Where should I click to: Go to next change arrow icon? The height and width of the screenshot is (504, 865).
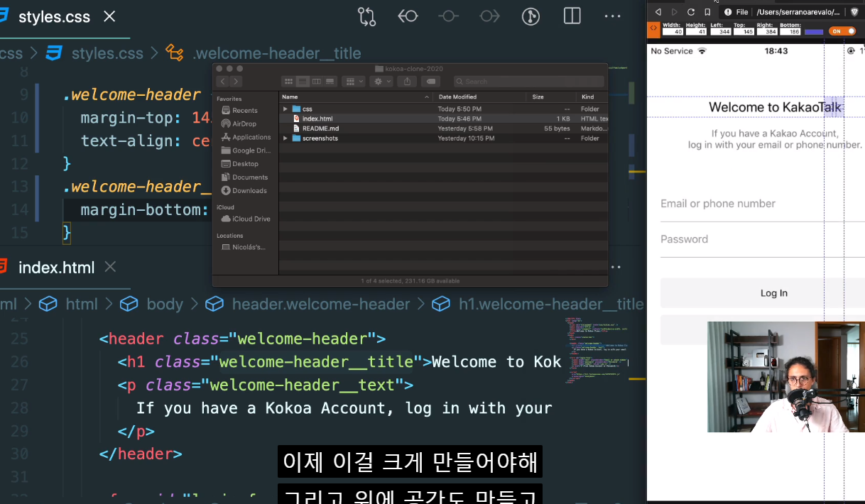(490, 16)
